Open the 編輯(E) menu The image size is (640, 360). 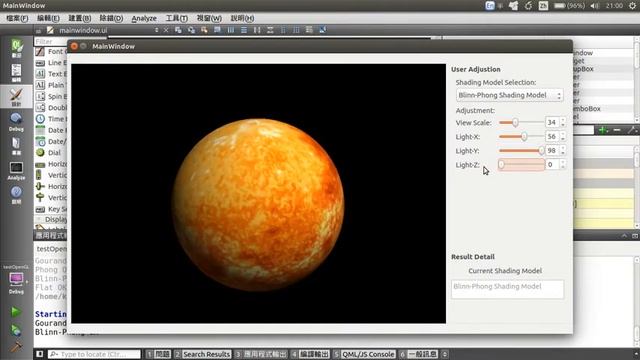pyautogui.click(x=48, y=18)
